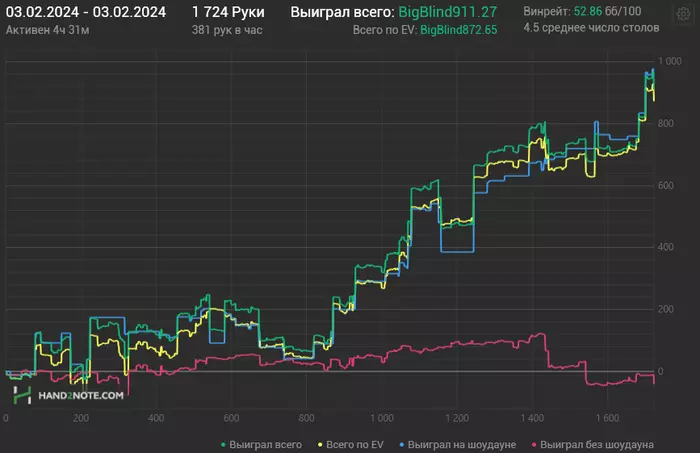Screen dimensions: 700x453
Task: Click the total won value "BigBlind911.27"
Action: (x=447, y=12)
